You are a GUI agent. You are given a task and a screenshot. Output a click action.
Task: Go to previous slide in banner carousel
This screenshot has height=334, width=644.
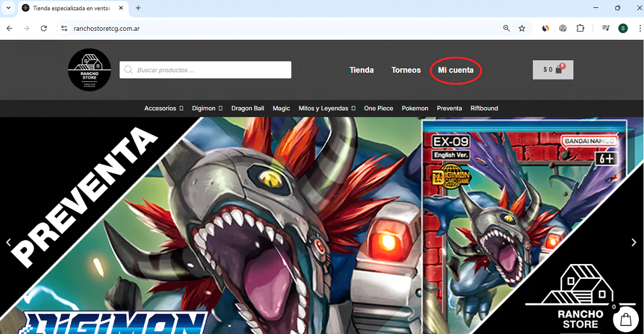tap(9, 242)
